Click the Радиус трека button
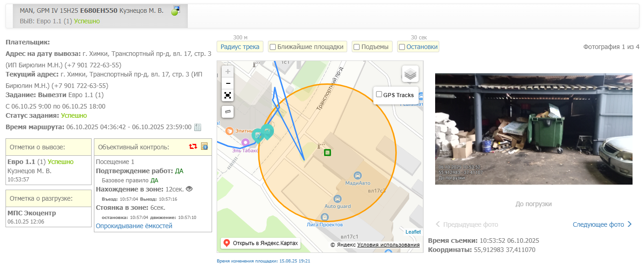The height and width of the screenshot is (268, 644). point(240,47)
